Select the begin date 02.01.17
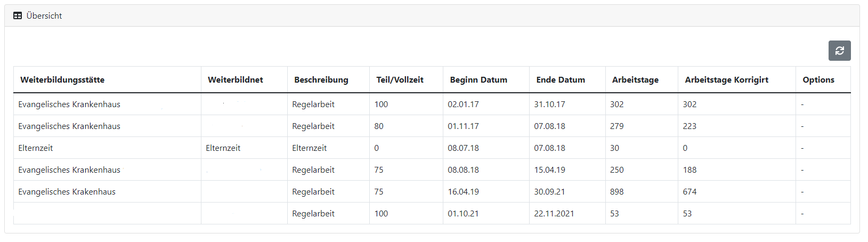 tap(463, 104)
